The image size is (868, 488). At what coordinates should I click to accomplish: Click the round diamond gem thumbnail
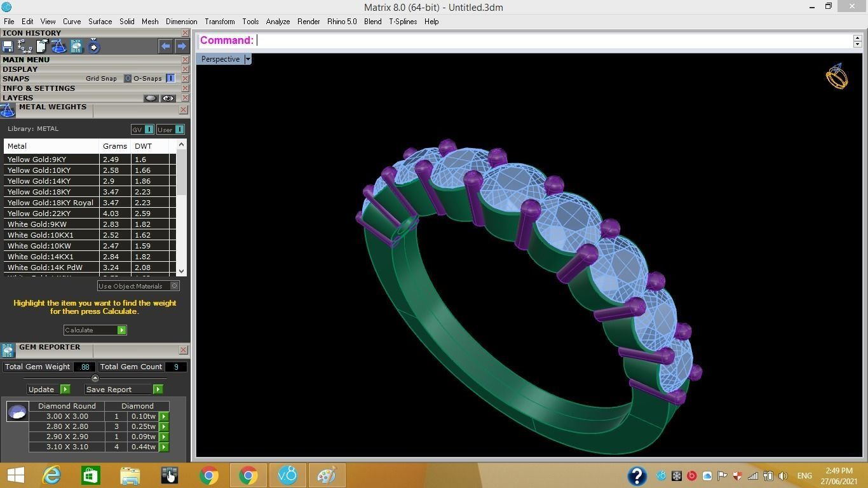(x=17, y=412)
